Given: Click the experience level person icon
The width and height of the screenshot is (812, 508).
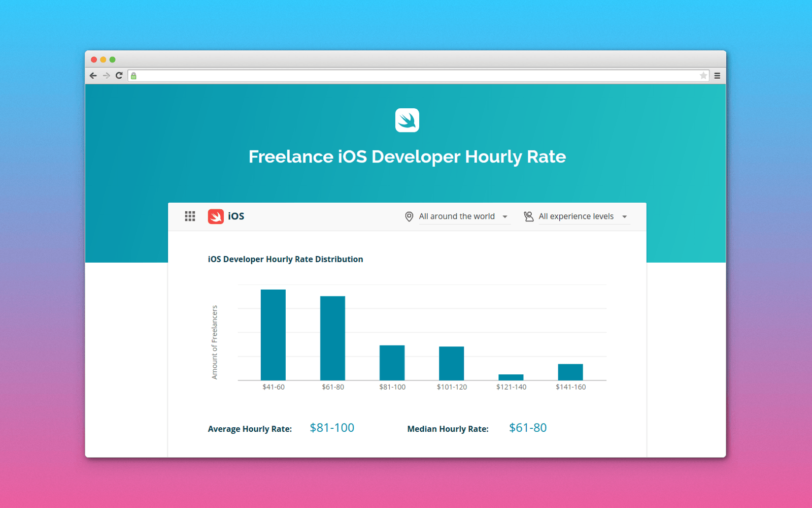Looking at the screenshot, I should pos(528,216).
